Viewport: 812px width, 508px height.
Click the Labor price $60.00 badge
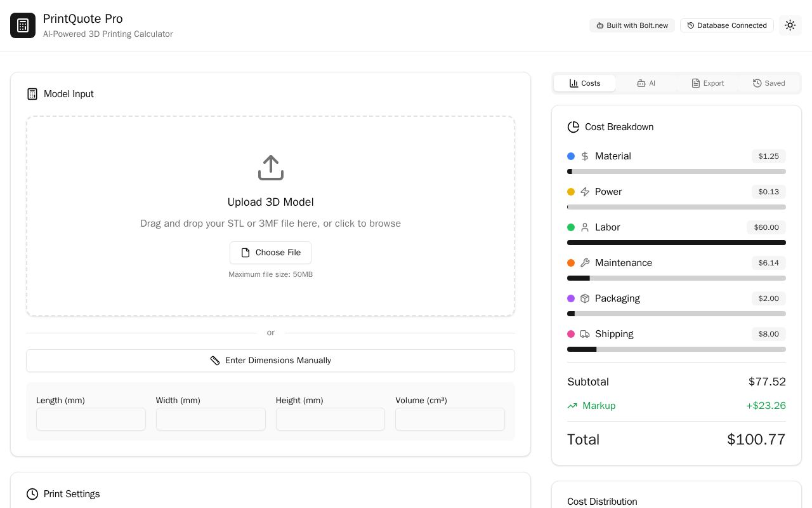click(766, 227)
